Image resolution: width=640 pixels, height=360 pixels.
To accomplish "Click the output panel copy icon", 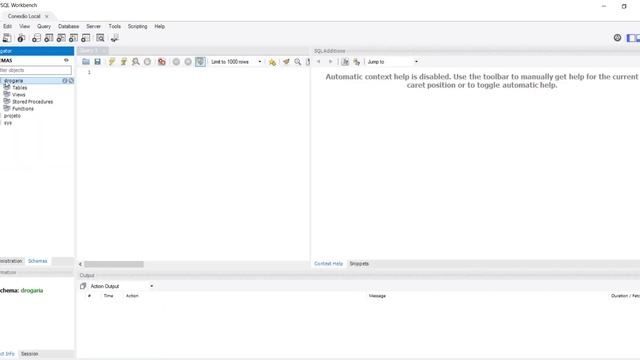I will click(x=83, y=286).
